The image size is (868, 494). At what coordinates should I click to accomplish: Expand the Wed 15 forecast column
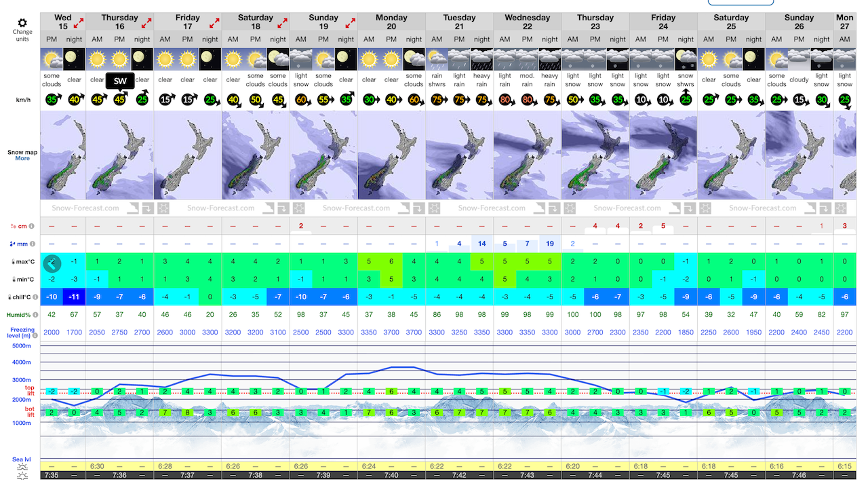(x=79, y=23)
